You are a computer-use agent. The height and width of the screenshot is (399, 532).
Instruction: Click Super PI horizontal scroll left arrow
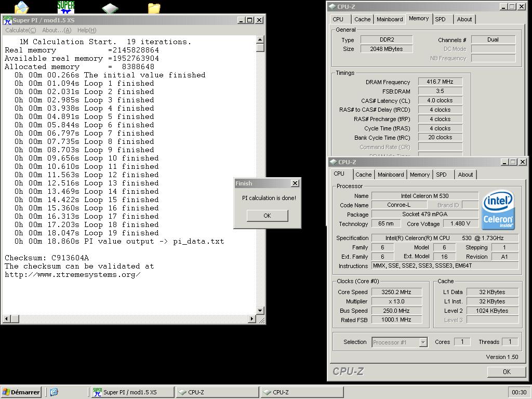coord(6,319)
